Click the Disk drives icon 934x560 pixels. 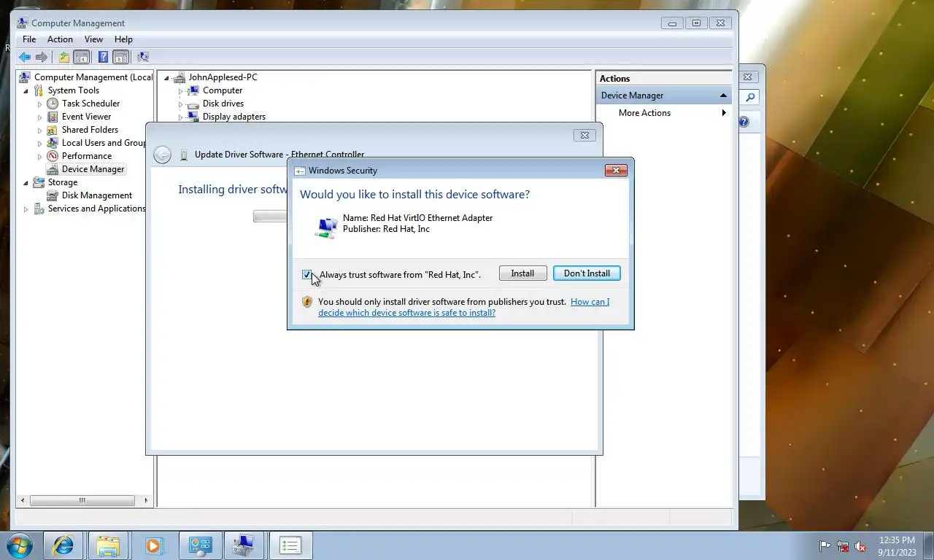[x=193, y=104]
